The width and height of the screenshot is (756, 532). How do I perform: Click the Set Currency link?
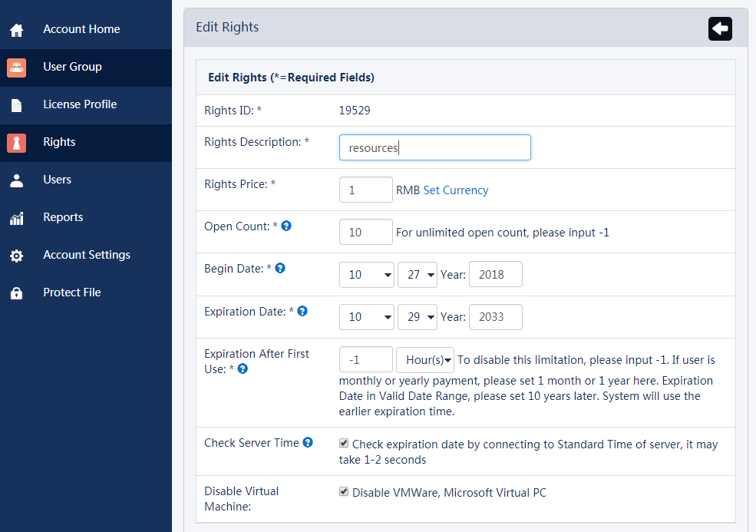click(456, 190)
